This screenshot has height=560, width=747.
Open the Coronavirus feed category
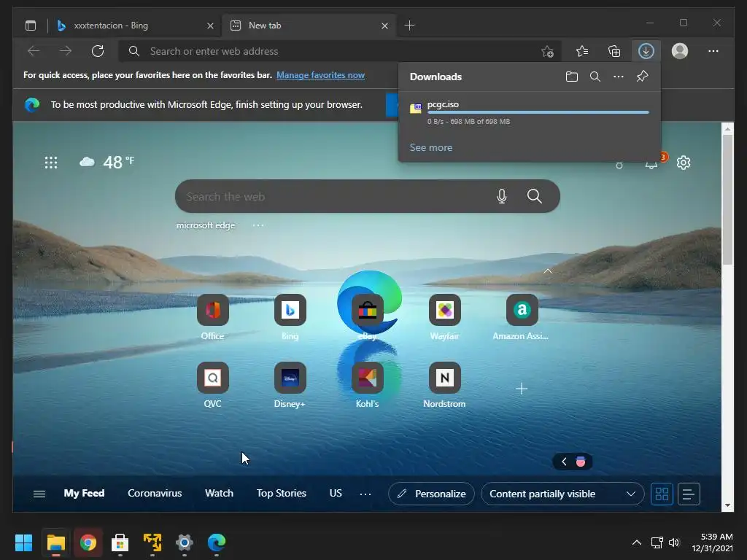click(155, 494)
